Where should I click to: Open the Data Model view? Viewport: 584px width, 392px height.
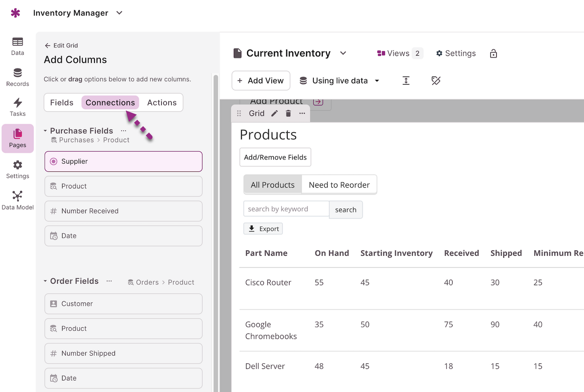(18, 200)
